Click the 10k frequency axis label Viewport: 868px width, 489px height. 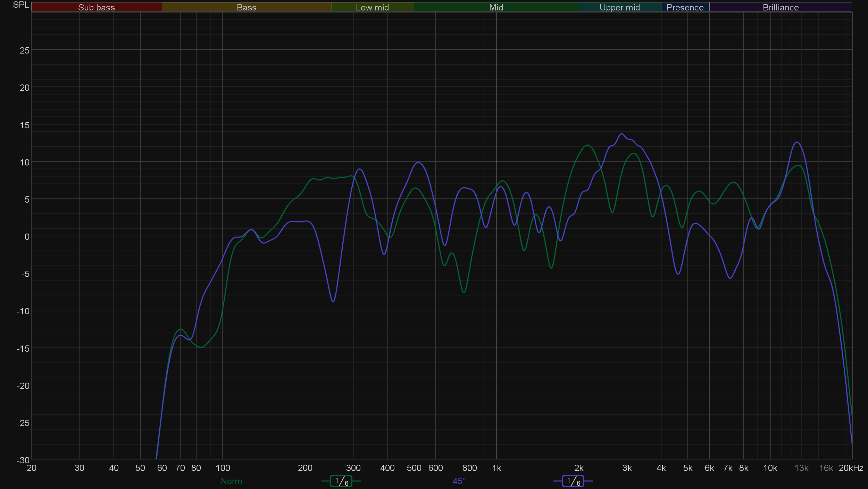tap(770, 468)
